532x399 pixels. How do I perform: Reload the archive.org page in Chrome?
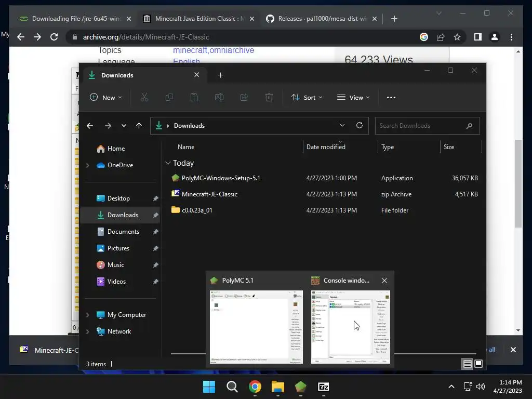point(54,37)
